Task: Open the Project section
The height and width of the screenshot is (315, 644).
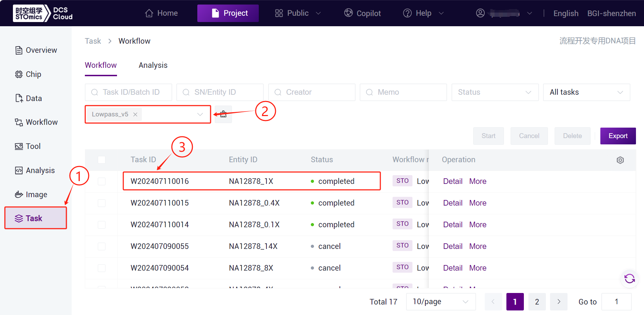Action: click(x=228, y=13)
